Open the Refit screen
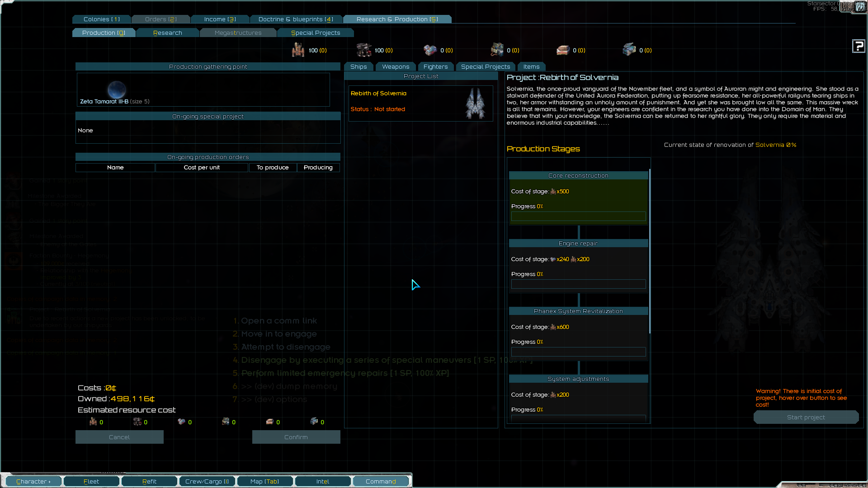868x488 pixels. [x=149, y=481]
